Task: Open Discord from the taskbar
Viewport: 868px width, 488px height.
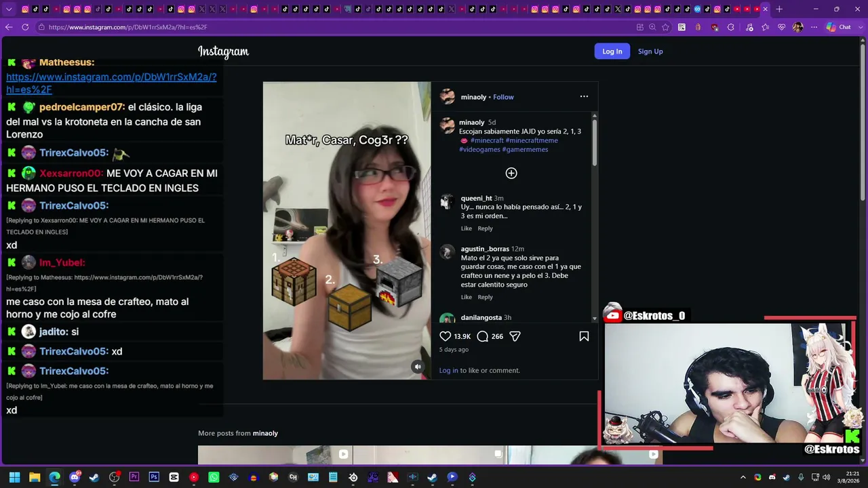Action: (x=75, y=477)
